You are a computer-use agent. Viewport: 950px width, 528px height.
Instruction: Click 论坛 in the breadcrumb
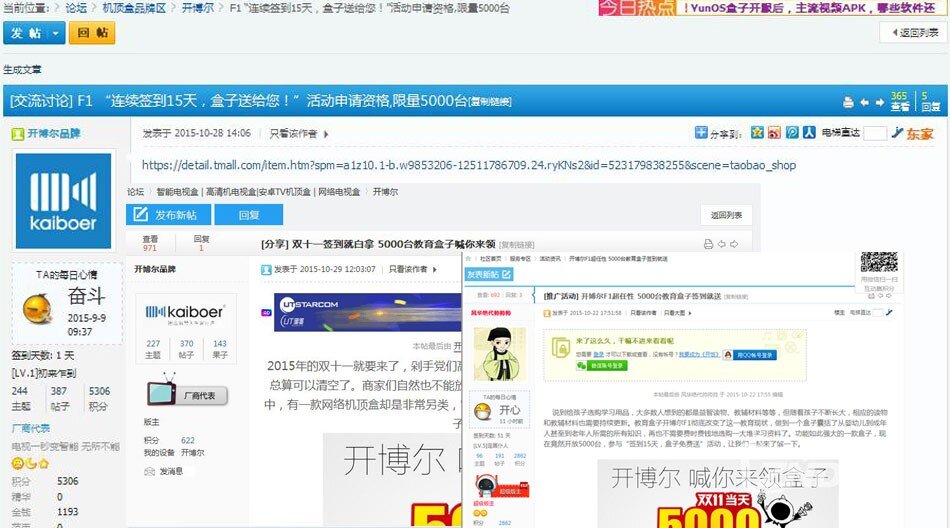[76, 8]
